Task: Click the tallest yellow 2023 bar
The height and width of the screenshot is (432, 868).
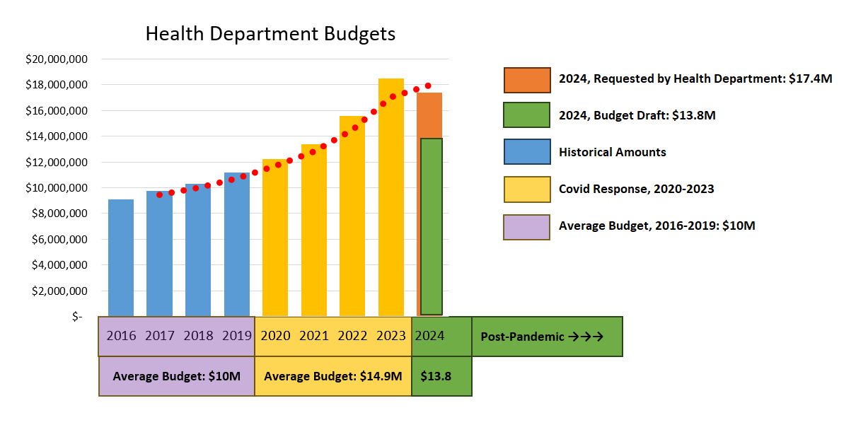Action: (x=390, y=198)
